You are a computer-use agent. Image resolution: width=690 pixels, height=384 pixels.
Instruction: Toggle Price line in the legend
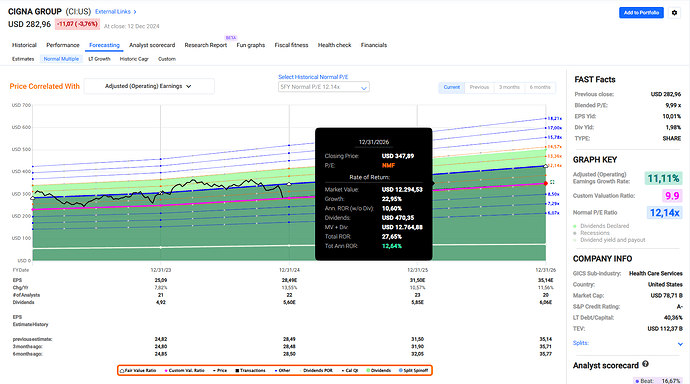coord(220,370)
